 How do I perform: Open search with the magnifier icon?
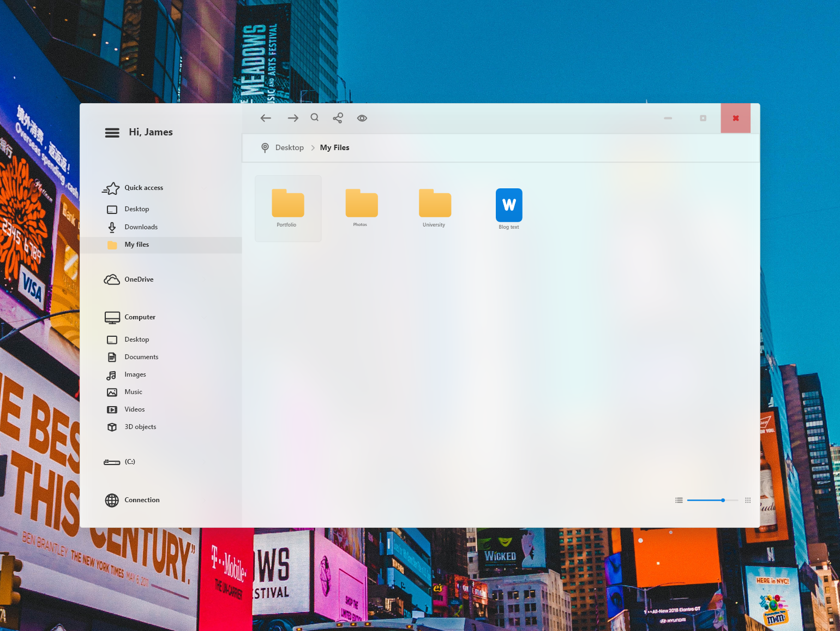coord(315,117)
